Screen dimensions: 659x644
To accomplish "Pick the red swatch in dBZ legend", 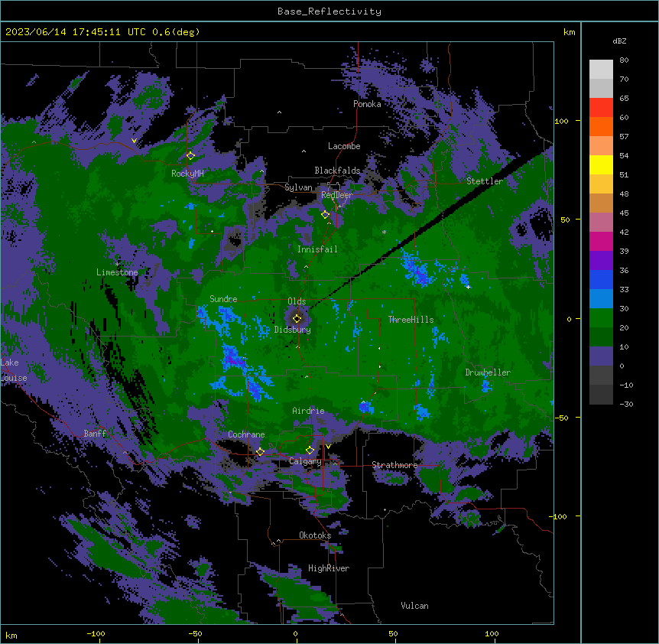I will 601,108.
